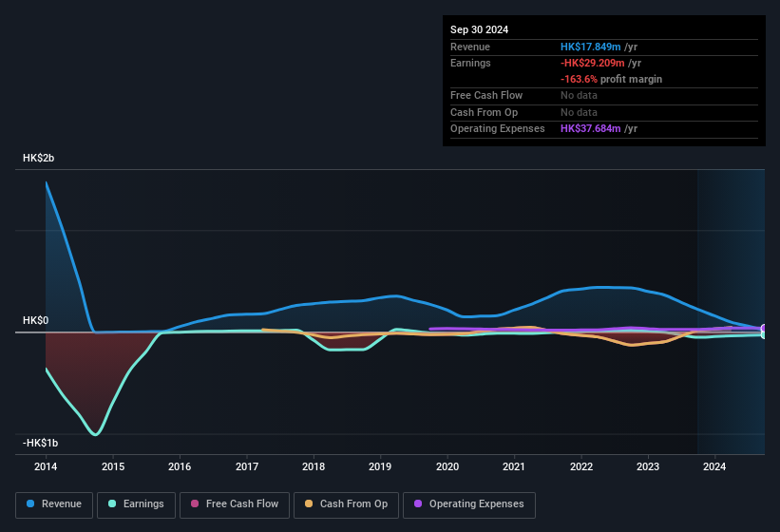The height and width of the screenshot is (532, 780).
Task: Click the HK$0 y-axis label
Action: (35, 320)
